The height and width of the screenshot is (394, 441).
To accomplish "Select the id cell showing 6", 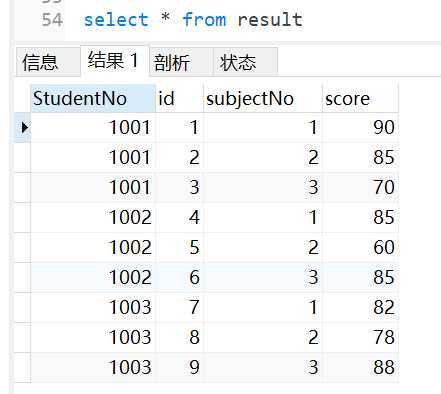I will click(x=180, y=277).
